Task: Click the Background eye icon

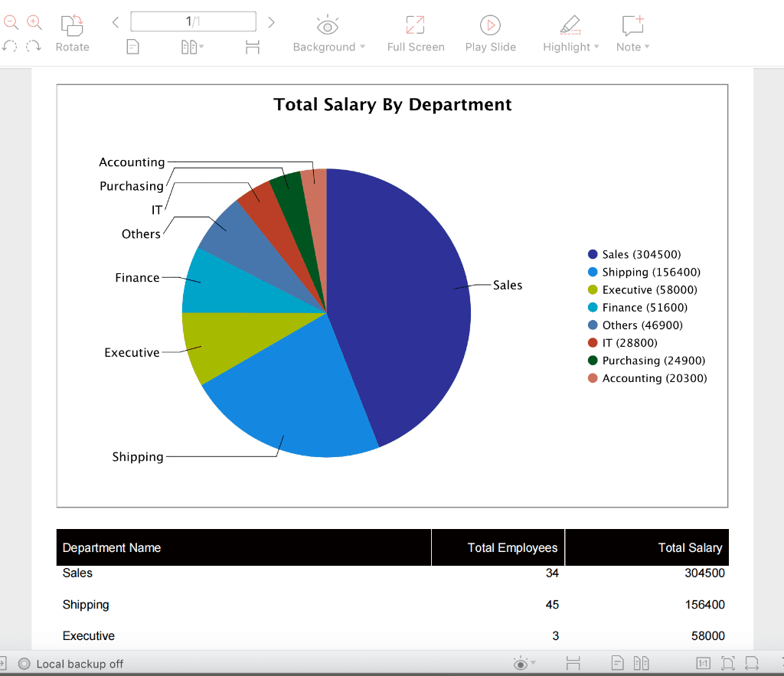Action: pos(328,25)
